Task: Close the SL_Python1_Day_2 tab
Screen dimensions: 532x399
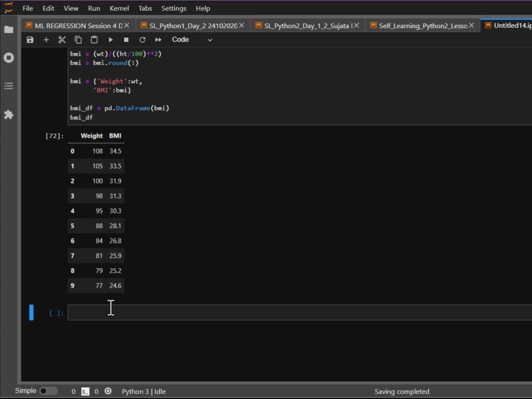Action: 242,26
